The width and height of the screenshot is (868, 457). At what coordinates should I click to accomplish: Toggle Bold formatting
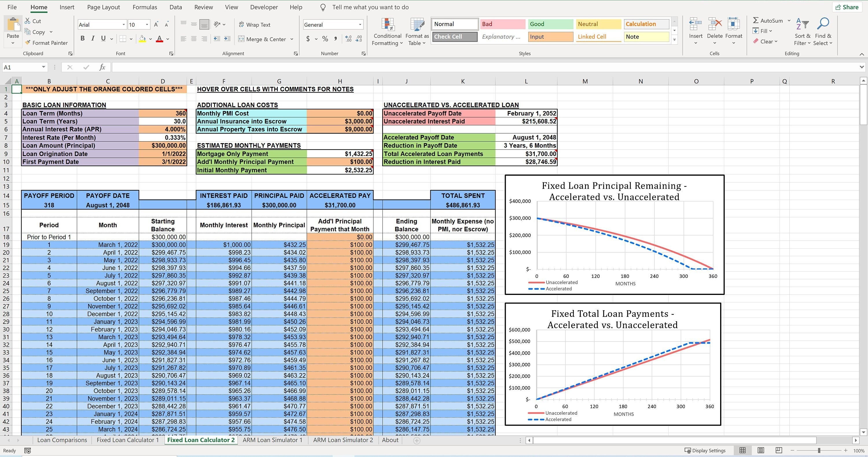(x=82, y=38)
